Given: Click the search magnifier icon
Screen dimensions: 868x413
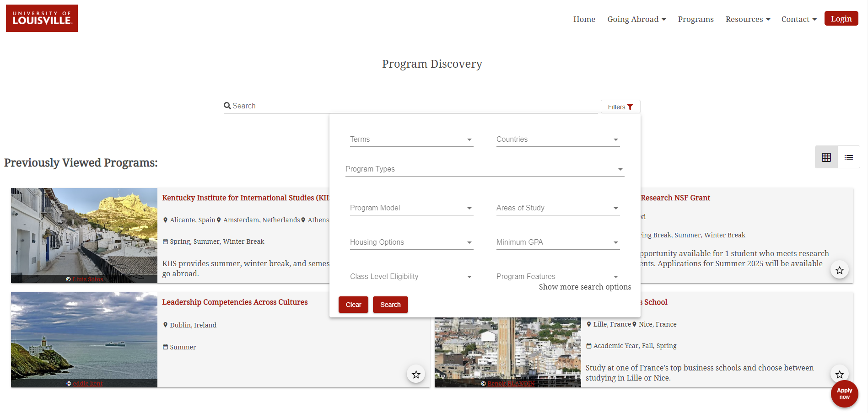Looking at the screenshot, I should pos(227,106).
